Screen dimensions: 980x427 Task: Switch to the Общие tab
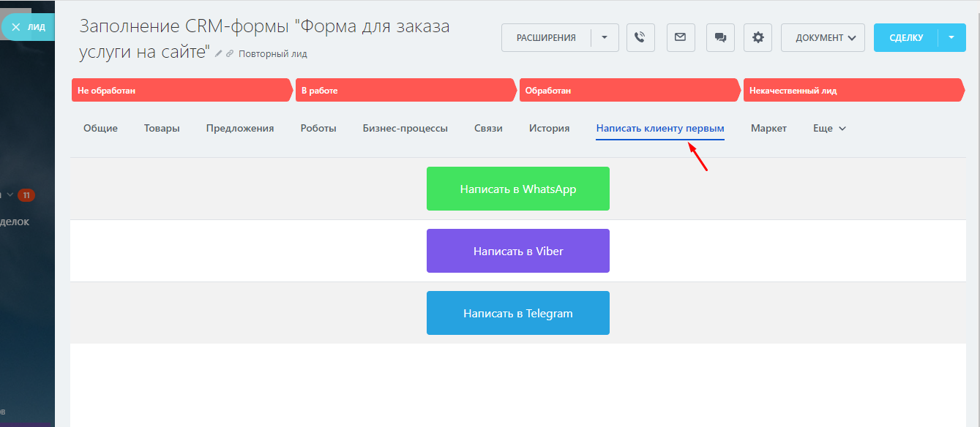click(100, 128)
